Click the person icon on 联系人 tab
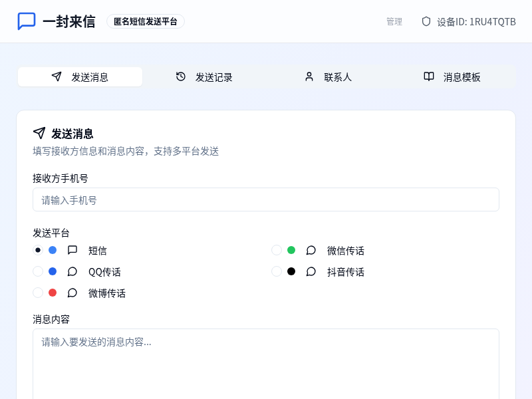The width and height of the screenshot is (532, 399). [309, 76]
